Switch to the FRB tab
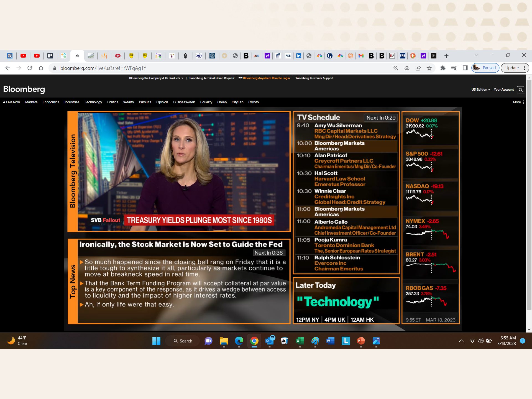532x399 pixels. point(402,56)
